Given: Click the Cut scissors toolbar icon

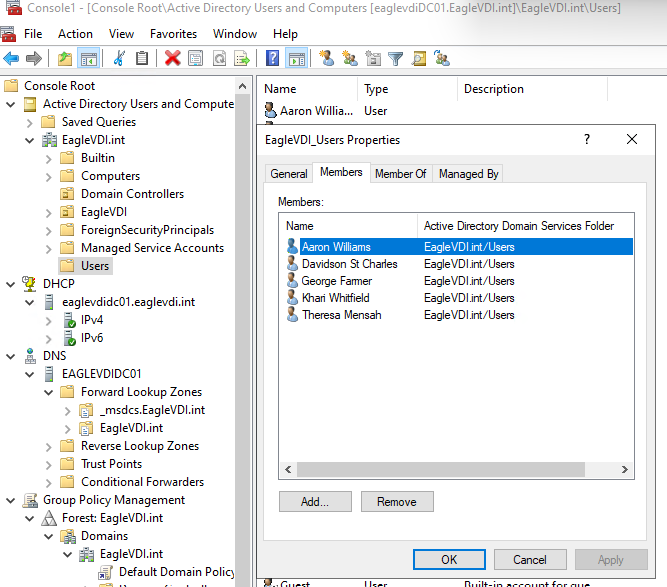Looking at the screenshot, I should [119, 58].
